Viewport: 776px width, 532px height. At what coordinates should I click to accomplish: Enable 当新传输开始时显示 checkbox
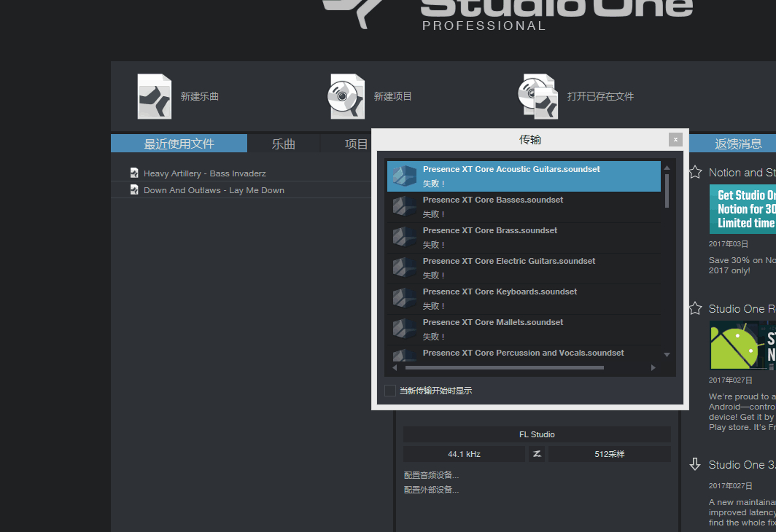[x=390, y=391]
